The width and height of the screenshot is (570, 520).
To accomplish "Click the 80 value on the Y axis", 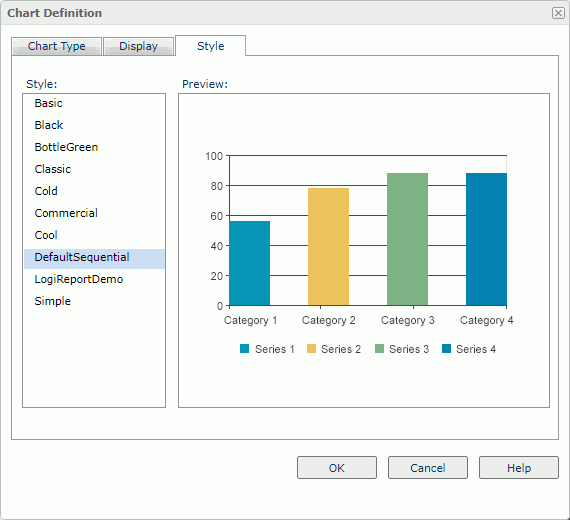I will [217, 186].
